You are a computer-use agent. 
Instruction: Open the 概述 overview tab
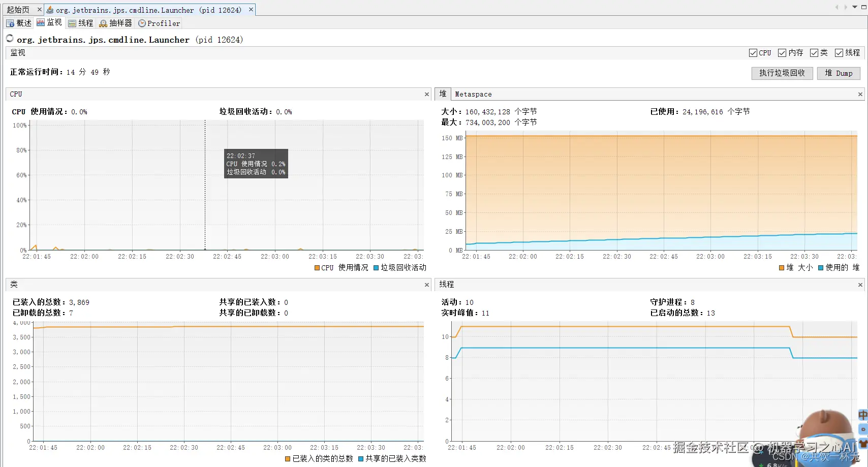(x=19, y=23)
